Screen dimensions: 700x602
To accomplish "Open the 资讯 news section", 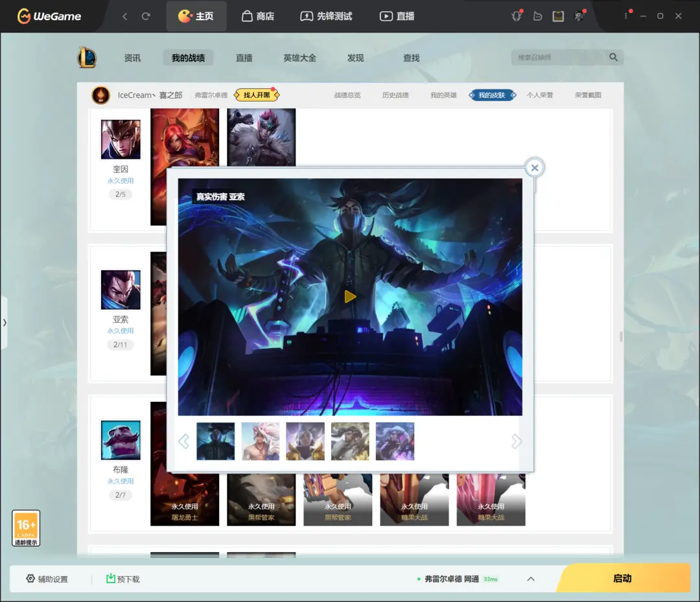I will (x=132, y=58).
